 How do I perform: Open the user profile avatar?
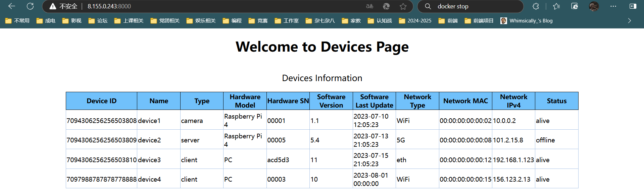coord(594,6)
